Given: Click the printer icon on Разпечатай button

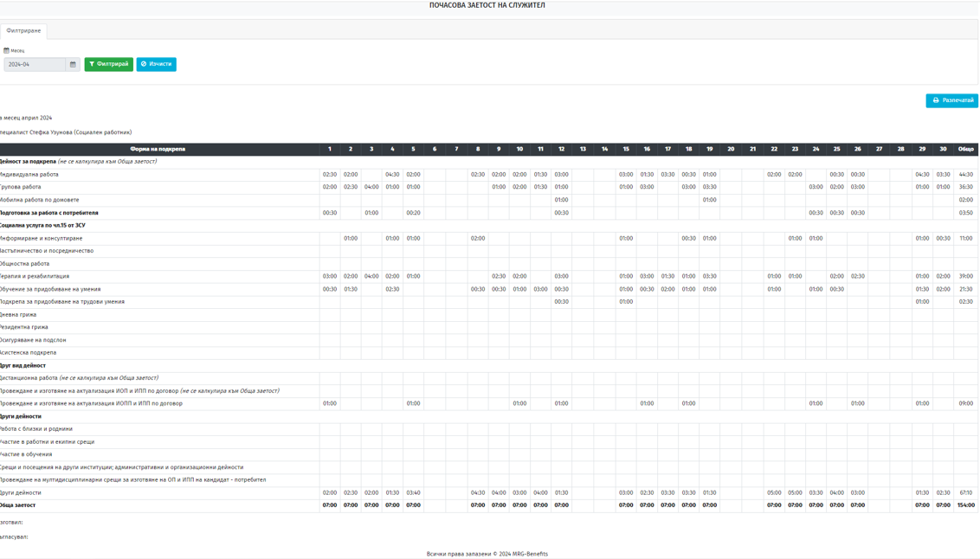Looking at the screenshot, I should click(935, 100).
